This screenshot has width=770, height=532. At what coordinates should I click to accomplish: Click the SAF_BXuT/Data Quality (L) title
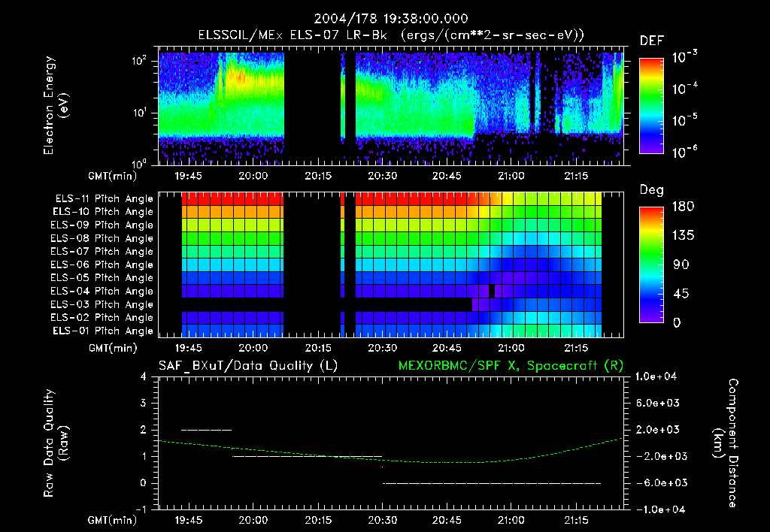248,366
